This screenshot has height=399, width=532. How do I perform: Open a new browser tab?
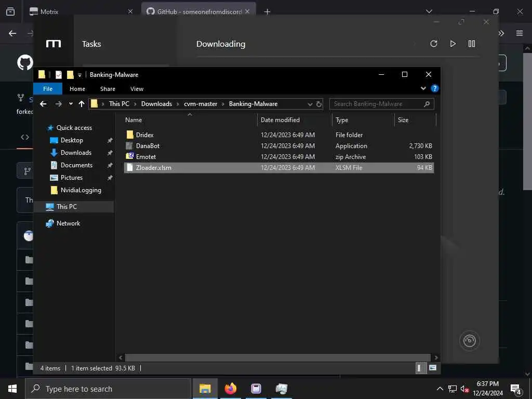click(267, 12)
